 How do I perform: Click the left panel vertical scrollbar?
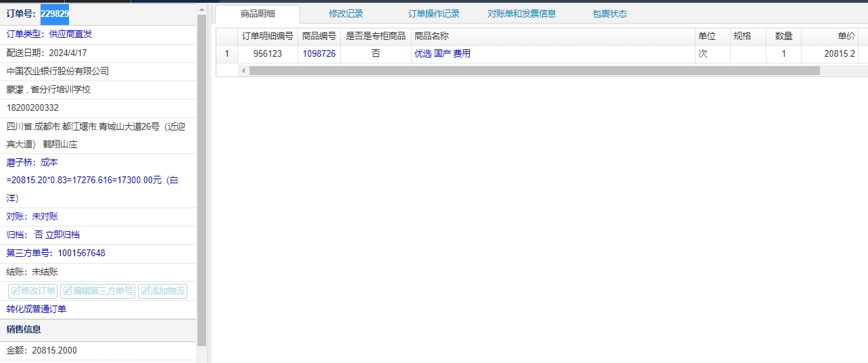coord(201,180)
